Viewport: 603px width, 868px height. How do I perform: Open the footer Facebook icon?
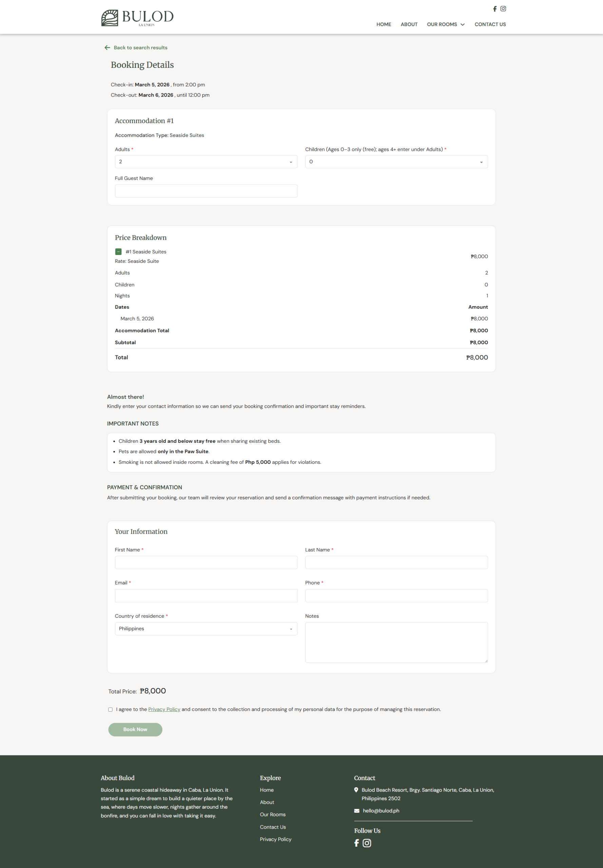pyautogui.click(x=356, y=843)
